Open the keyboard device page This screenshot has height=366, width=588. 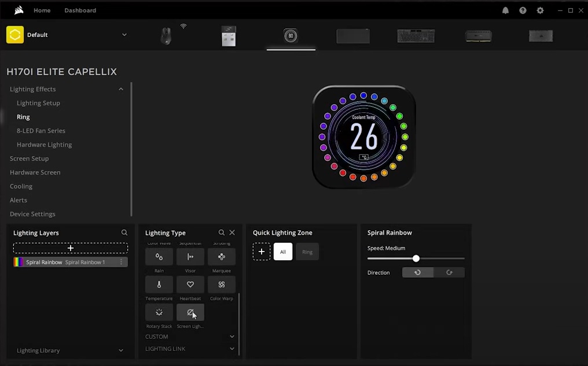coord(416,35)
